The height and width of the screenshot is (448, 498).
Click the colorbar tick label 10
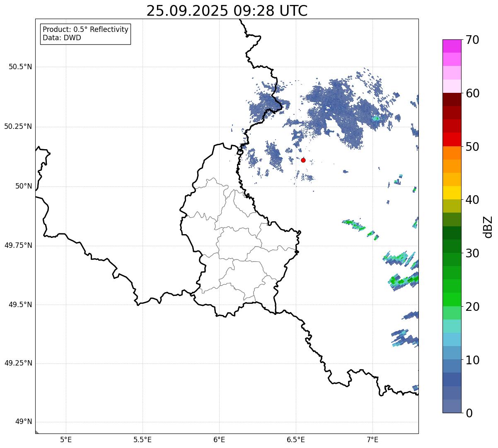(472, 360)
